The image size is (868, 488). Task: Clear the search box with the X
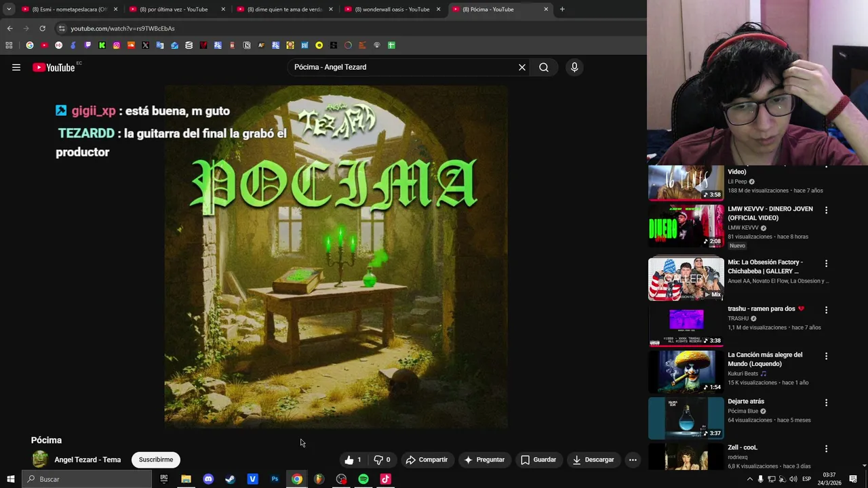(522, 67)
